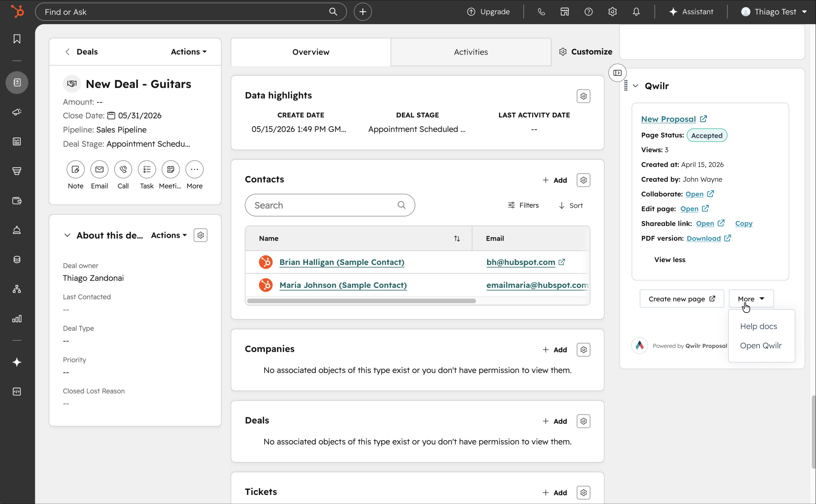Open the Bookmarks sidebar icon
The image size is (816, 504).
point(17,39)
